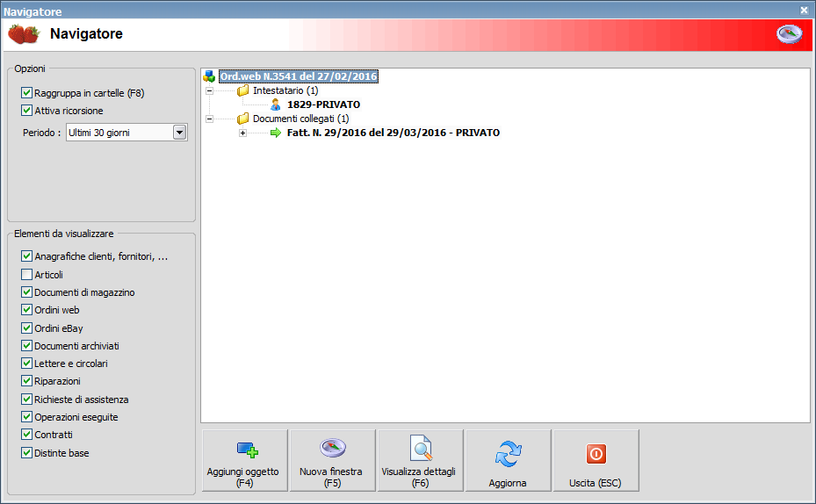Click the compass icon in header corner
The height and width of the screenshot is (504, 816).
[x=790, y=34]
